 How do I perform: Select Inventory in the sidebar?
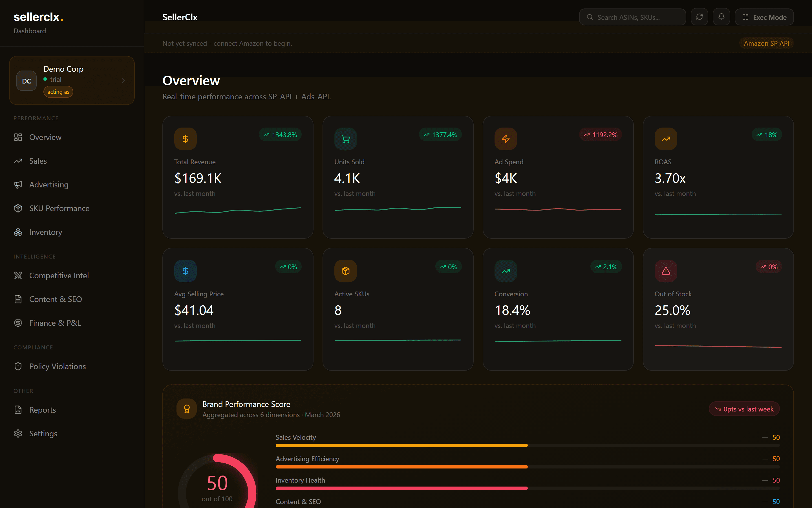72,232
